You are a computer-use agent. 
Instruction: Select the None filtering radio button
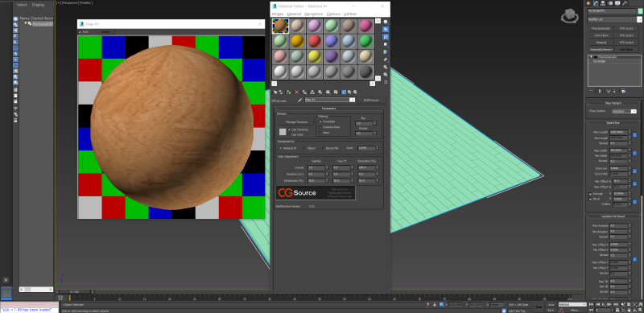tap(320, 133)
